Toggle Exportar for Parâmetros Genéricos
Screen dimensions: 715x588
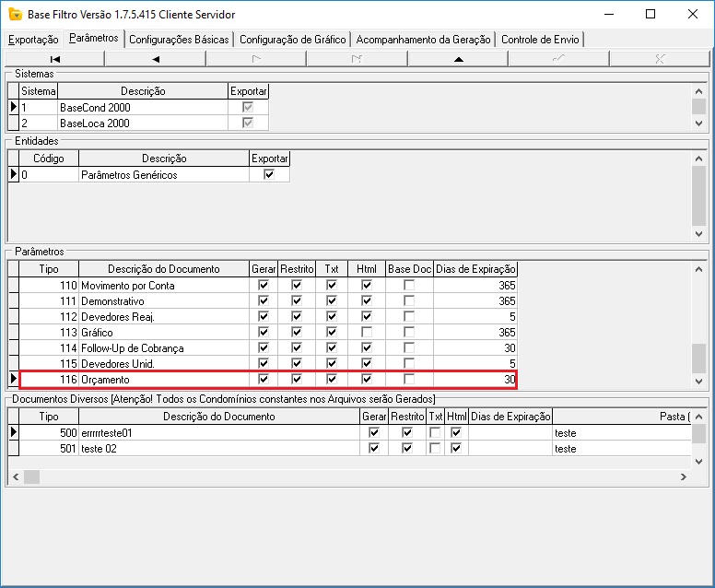coord(269,174)
